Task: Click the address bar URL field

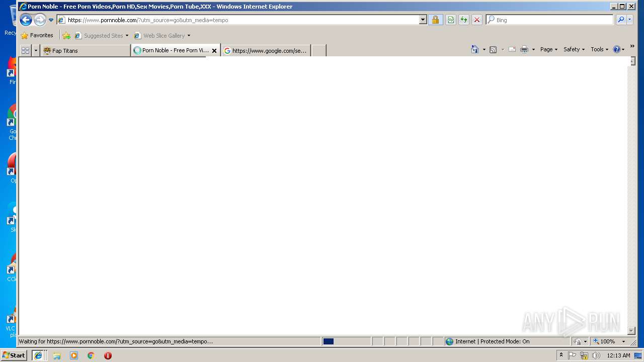Action: [x=243, y=20]
